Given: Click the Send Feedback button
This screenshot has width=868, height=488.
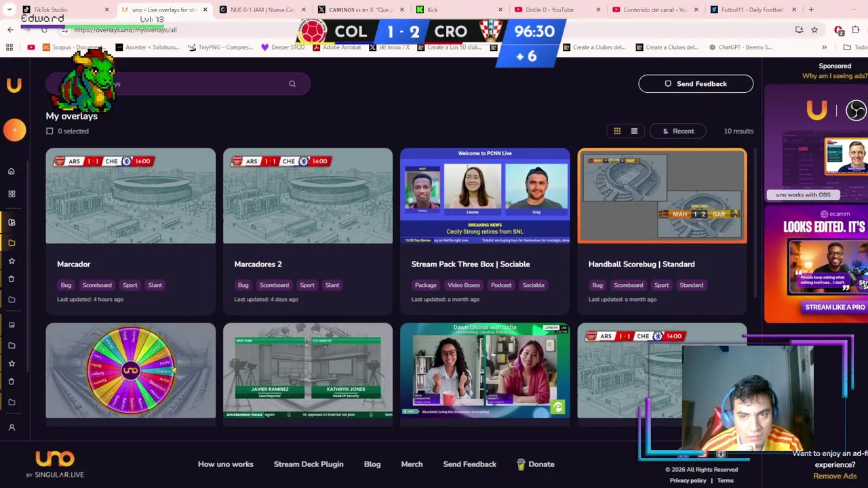Looking at the screenshot, I should (696, 84).
